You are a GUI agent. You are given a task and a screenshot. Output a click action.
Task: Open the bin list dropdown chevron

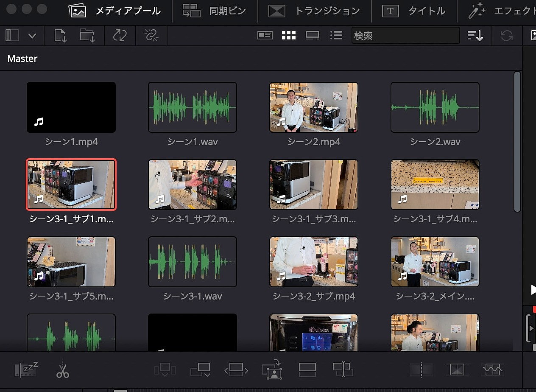point(32,35)
